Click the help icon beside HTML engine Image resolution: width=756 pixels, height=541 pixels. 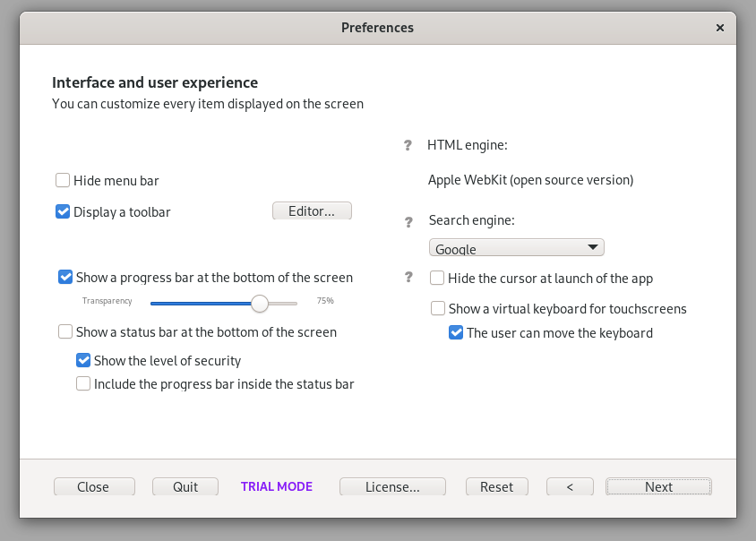pyautogui.click(x=408, y=145)
